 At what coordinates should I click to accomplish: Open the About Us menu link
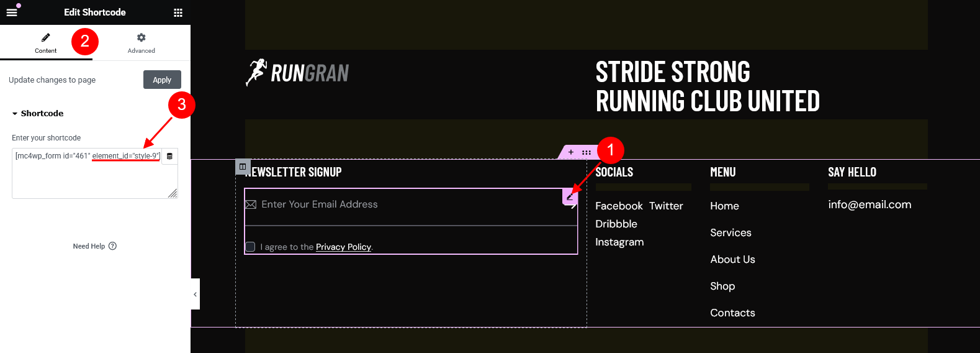pos(732,259)
